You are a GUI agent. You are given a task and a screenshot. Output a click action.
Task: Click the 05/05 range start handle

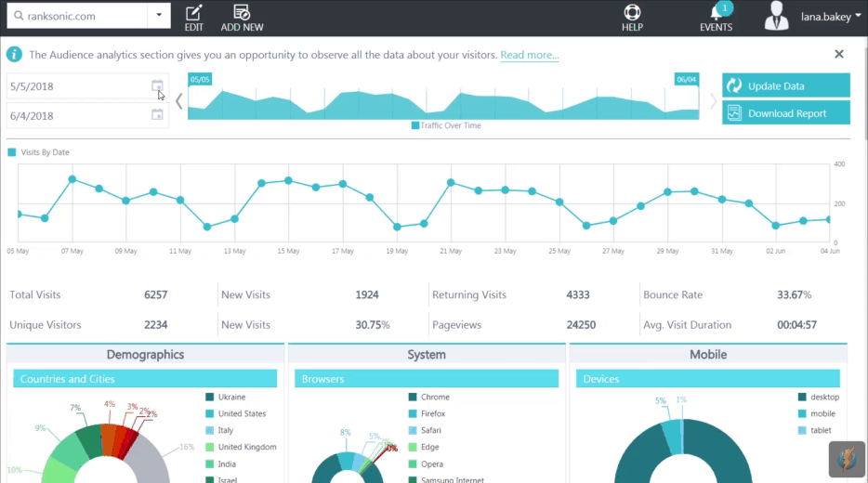pos(200,79)
